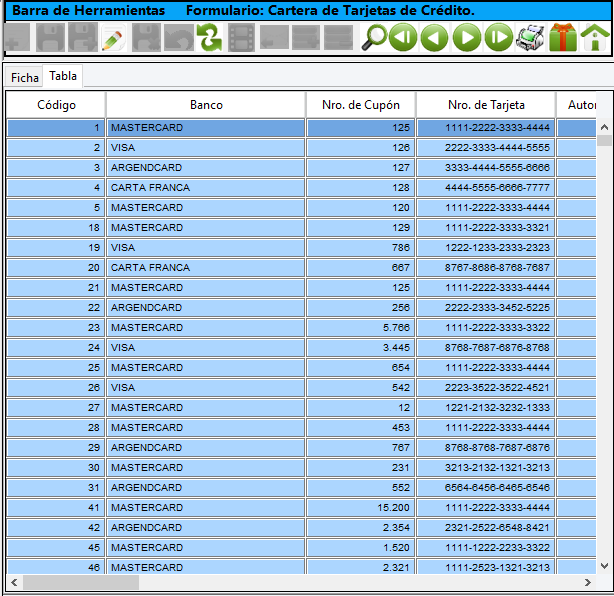This screenshot has height=596, width=614.
Task: Click the Nro. de Cupón column header
Action: pyautogui.click(x=360, y=105)
